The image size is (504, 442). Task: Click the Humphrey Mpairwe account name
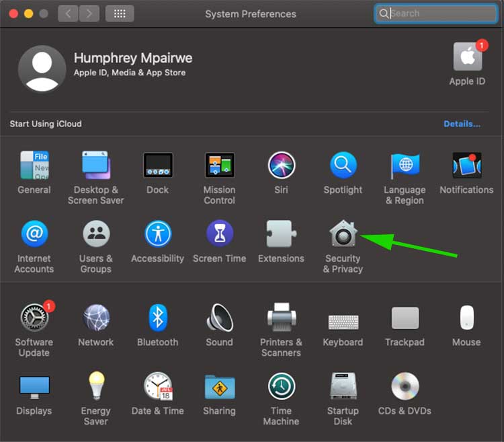(133, 59)
